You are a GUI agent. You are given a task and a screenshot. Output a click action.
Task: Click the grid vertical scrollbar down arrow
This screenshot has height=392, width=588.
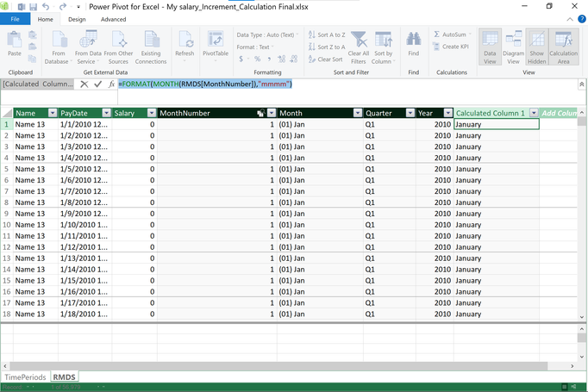(582, 317)
